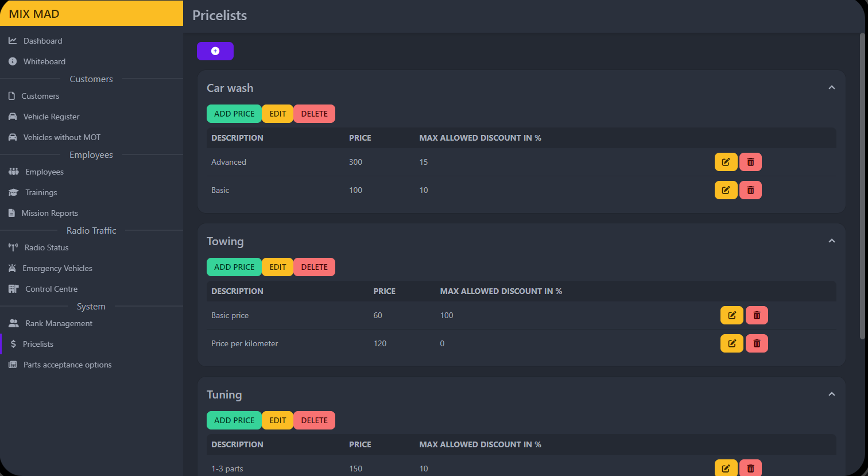The image size is (868, 476).
Task: Open Dashboard from the sidebar
Action: click(x=42, y=41)
